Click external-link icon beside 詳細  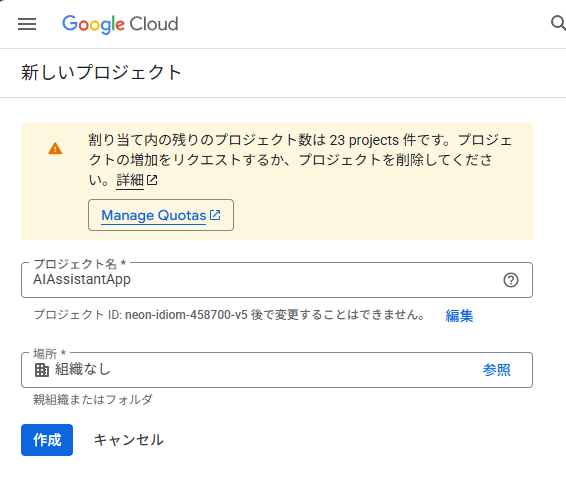(x=152, y=180)
